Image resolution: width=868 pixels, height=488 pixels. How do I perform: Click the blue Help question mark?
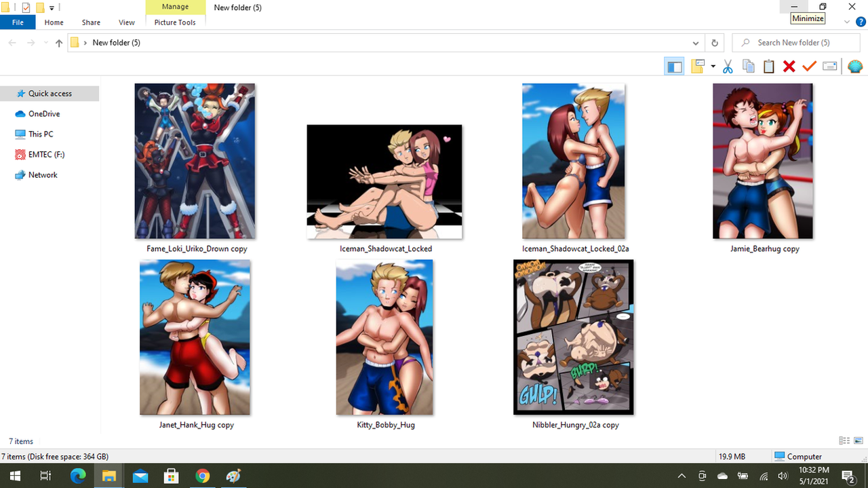(861, 22)
